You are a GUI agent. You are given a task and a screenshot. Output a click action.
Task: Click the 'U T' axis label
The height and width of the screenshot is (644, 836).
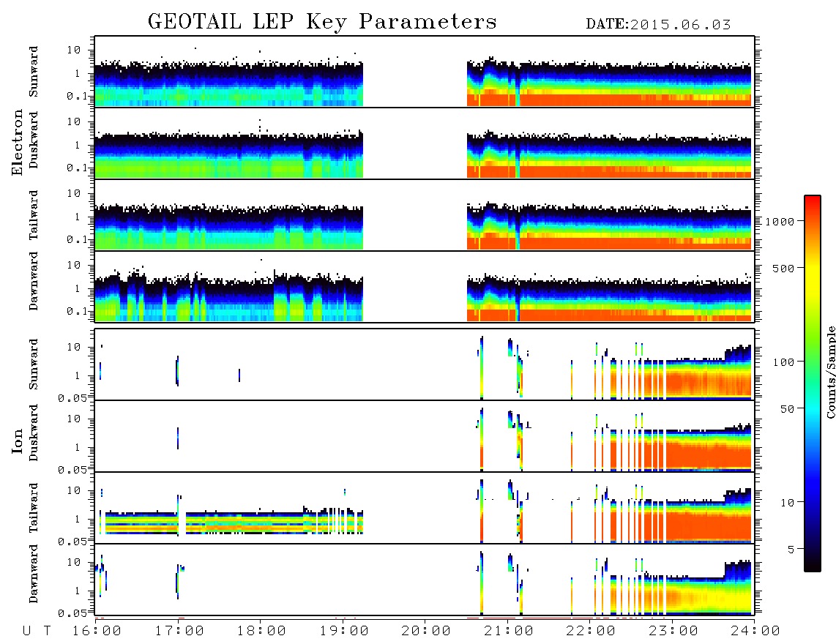[x=37, y=632]
